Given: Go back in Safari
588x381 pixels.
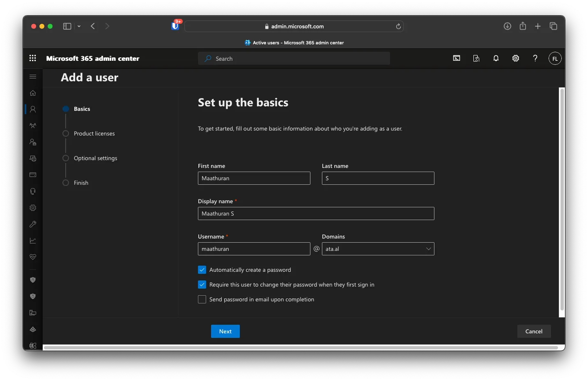Looking at the screenshot, I should (93, 26).
